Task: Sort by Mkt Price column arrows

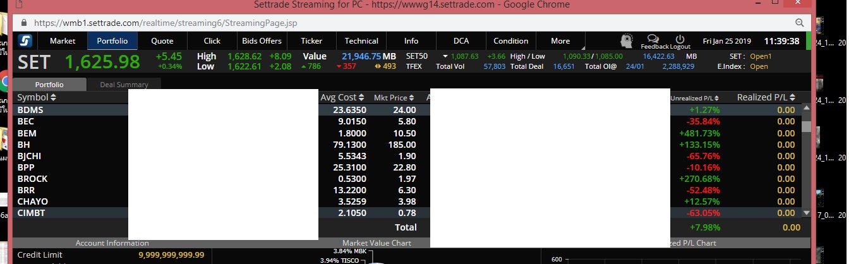Action: click(412, 97)
